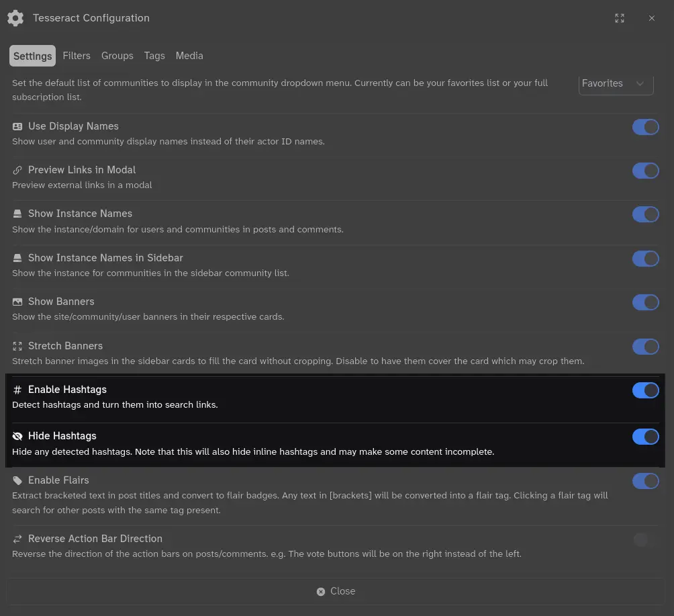Viewport: 674px width, 616px height.
Task: Click the gear icon beside Tesseract Configuration
Action: (15, 18)
